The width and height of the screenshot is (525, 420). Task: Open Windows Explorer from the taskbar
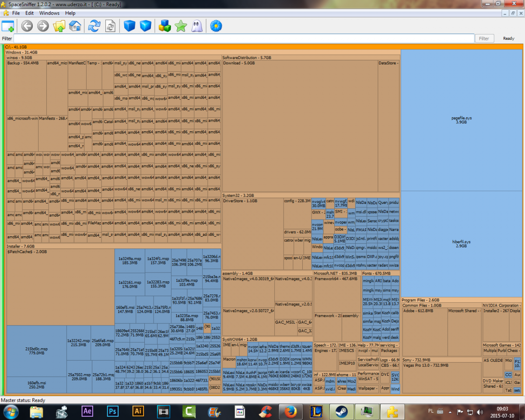click(37, 412)
